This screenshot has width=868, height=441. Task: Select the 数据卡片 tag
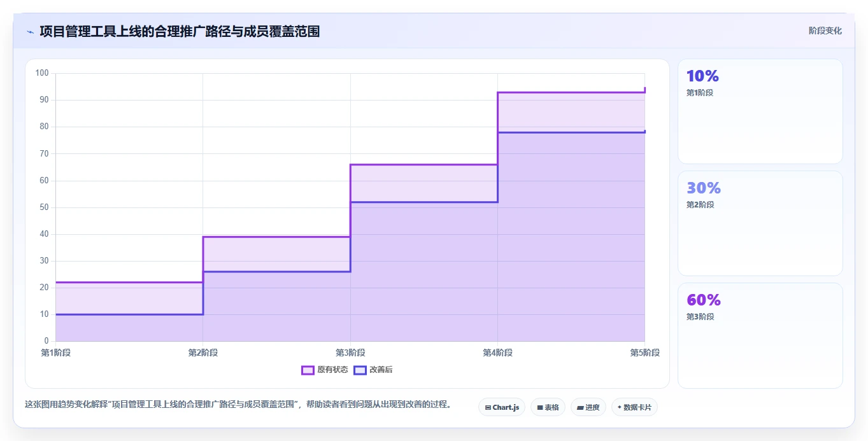tap(634, 407)
